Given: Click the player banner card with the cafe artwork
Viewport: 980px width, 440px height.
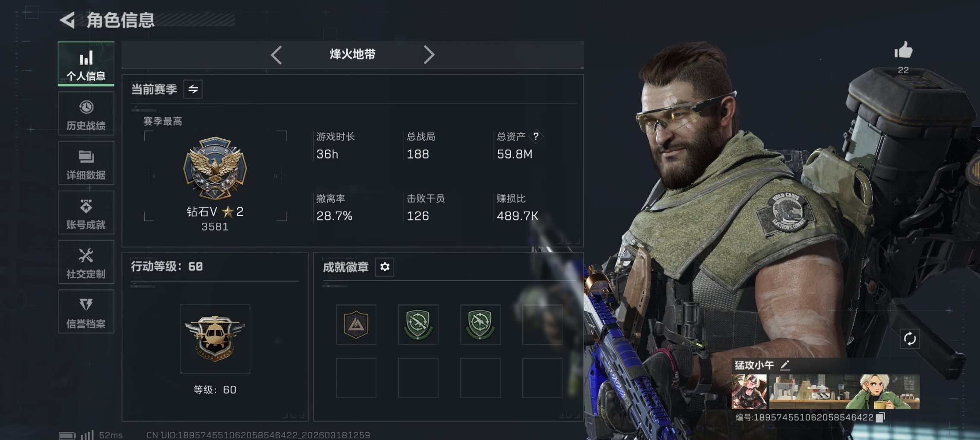Looking at the screenshot, I should 825,392.
